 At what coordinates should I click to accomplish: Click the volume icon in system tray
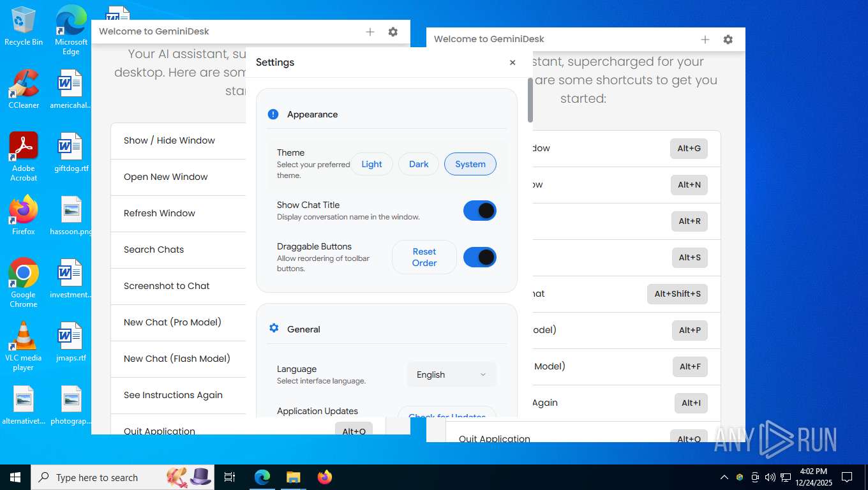[770, 477]
